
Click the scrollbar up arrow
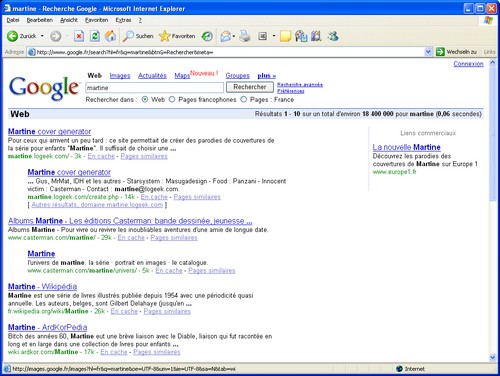click(x=493, y=63)
